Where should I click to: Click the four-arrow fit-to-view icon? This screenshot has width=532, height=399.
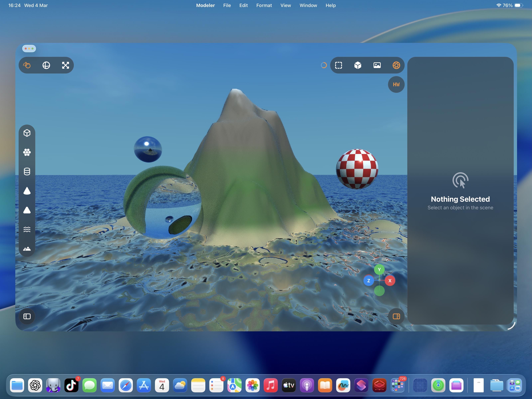point(65,65)
